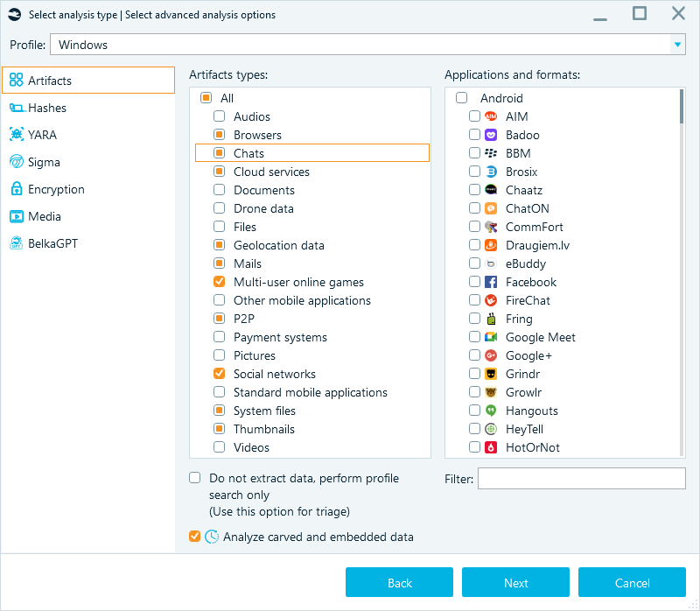Uncheck Multi-user online games artifact type
Viewport: 700px width, 611px height.
218,282
